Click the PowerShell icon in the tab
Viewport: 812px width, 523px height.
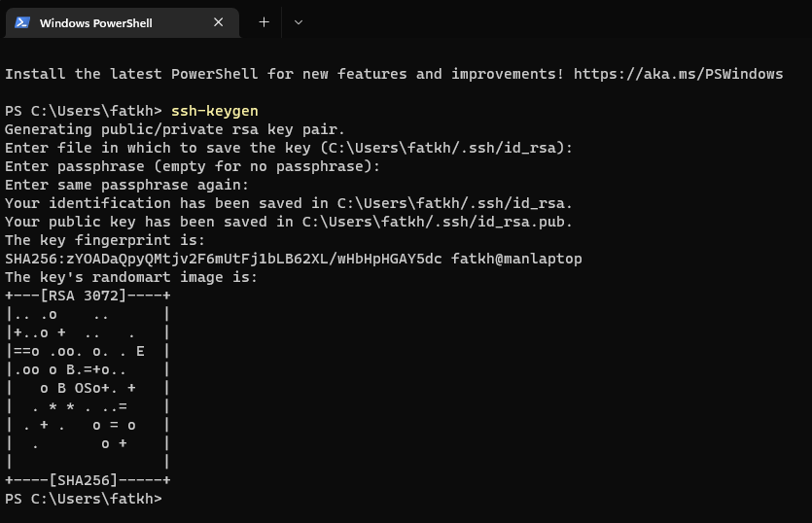coord(21,22)
